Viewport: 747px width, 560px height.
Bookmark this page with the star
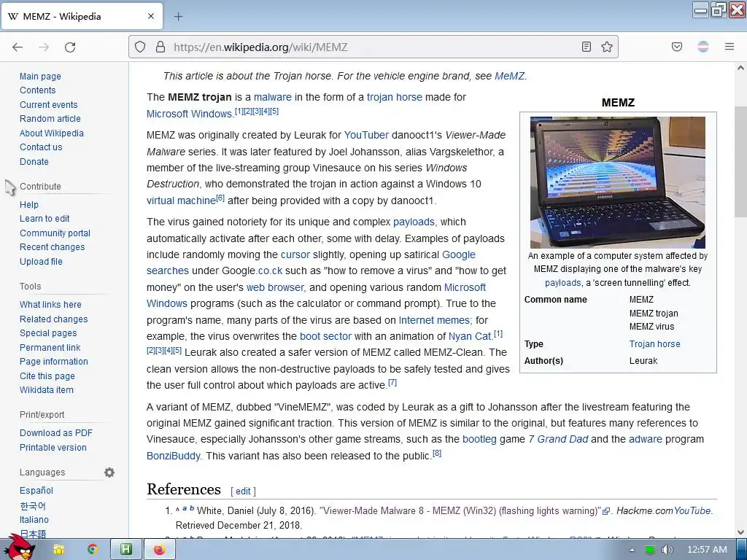click(x=607, y=47)
